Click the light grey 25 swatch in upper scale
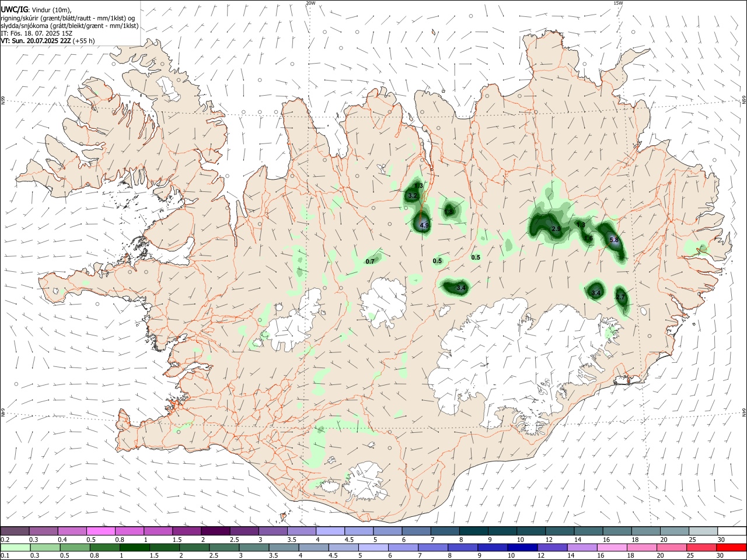Screen dimensions: 747x560 [703, 531]
